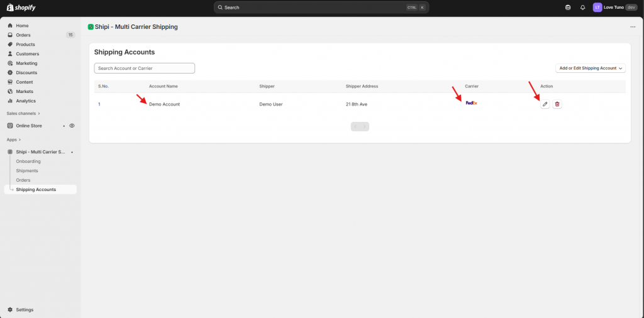Expand the Apps section in sidebar
Image resolution: width=644 pixels, height=318 pixels.
point(14,140)
